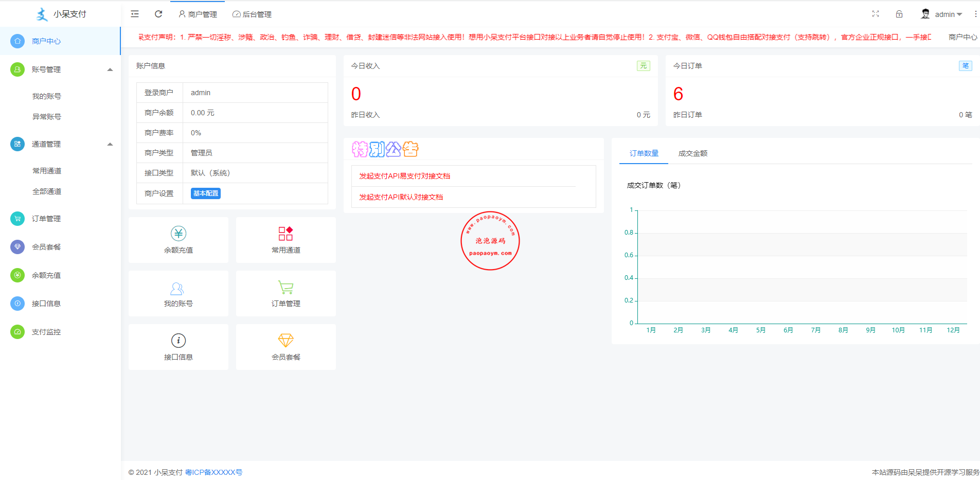Click the 基本配置 button
This screenshot has width=980, height=480.
[x=205, y=193]
